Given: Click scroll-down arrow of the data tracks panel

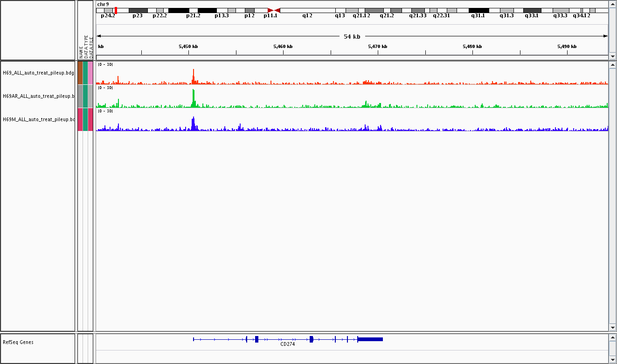Looking at the screenshot, I should 612,328.
